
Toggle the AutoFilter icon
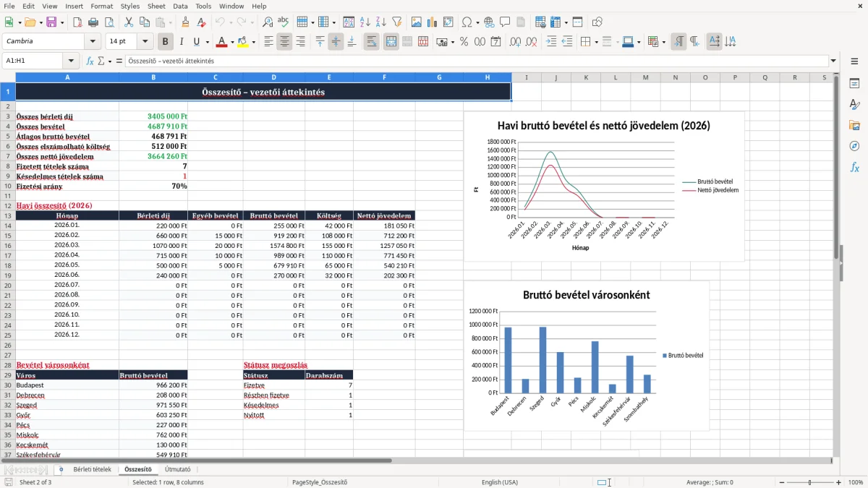point(396,22)
